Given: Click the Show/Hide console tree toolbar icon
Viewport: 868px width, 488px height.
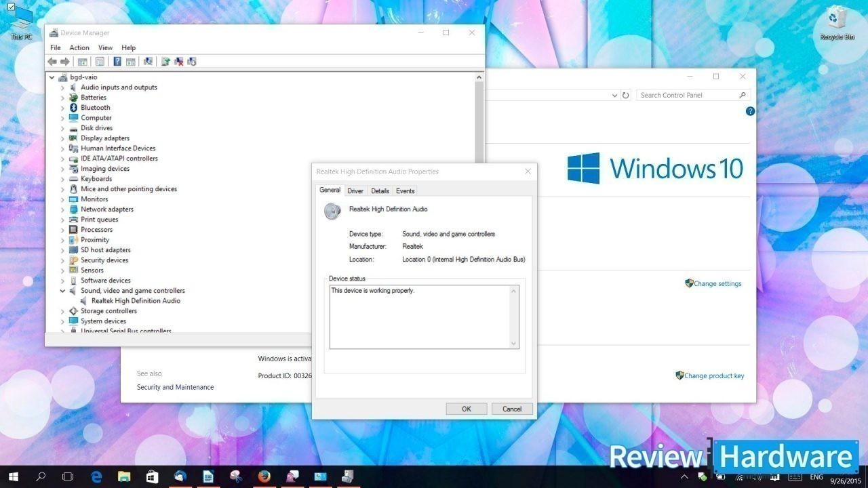Looking at the screenshot, I should click(82, 62).
